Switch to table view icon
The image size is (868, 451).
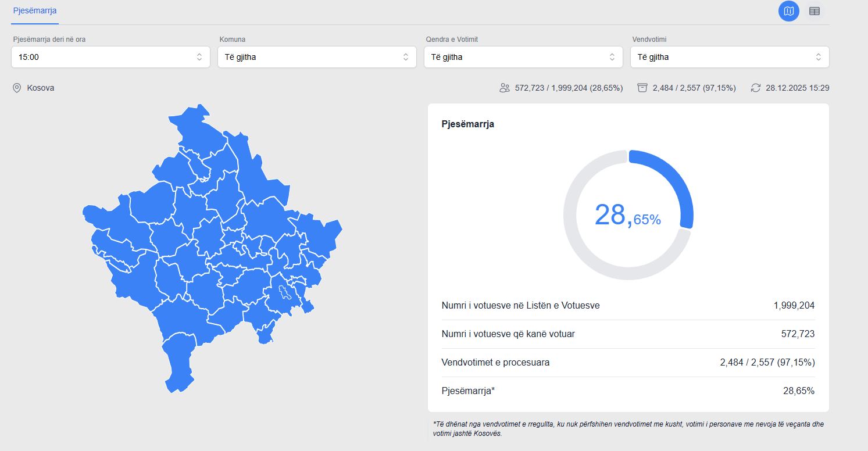point(814,11)
